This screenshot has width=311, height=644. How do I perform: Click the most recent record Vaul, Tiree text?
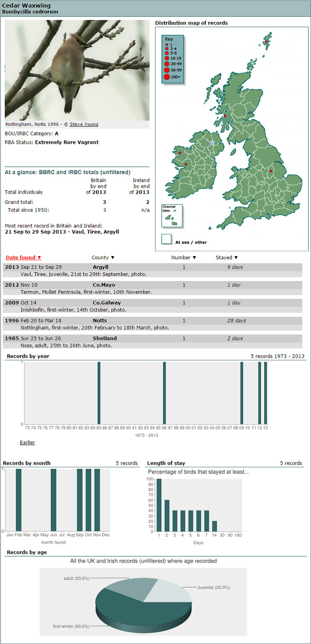click(62, 232)
